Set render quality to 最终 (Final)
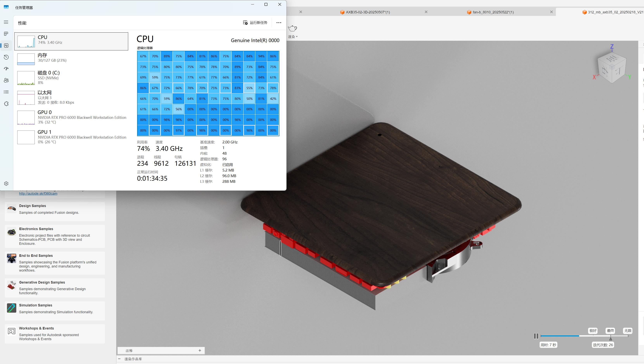The image size is (644, 364). click(610, 330)
